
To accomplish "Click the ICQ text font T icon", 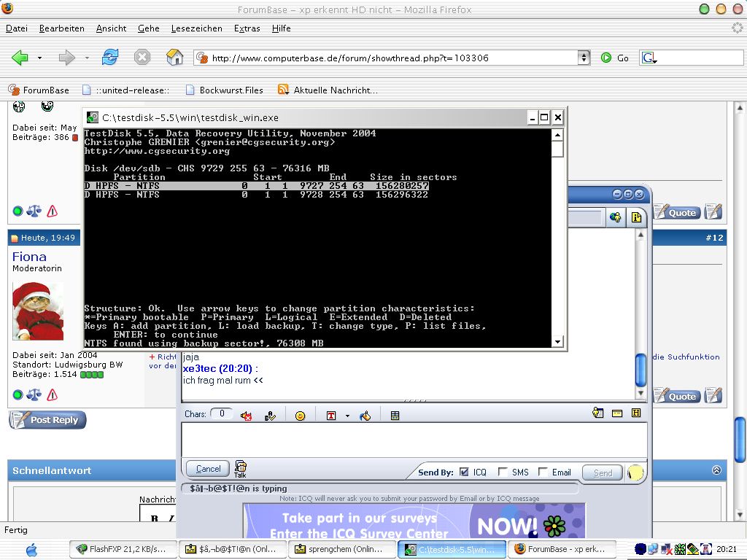I will point(331,416).
